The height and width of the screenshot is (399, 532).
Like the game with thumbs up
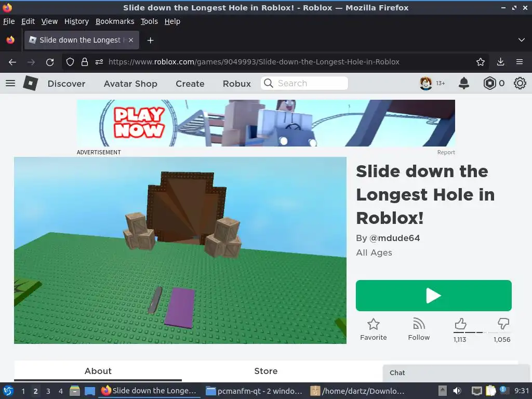point(460,324)
